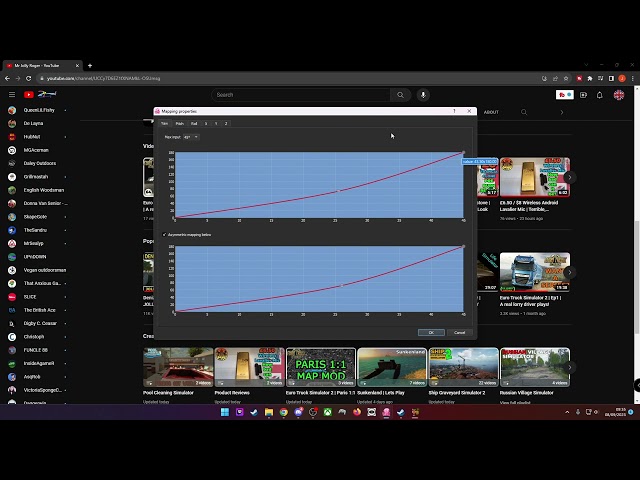This screenshot has width=640, height=480.
Task: Bookmark this page with the star icon
Action: tap(566, 78)
